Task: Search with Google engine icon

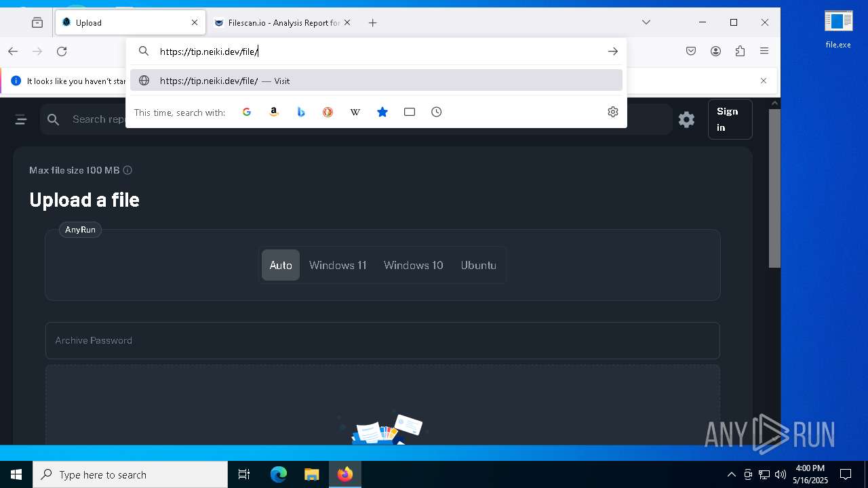Action: tap(247, 112)
